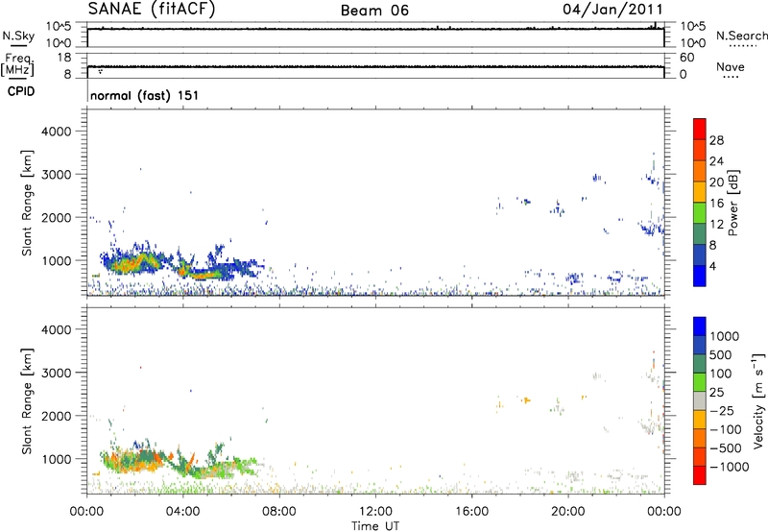Pick the gray -25 to 25 velocity segment
The image size is (768, 532).
pyautogui.click(x=700, y=400)
